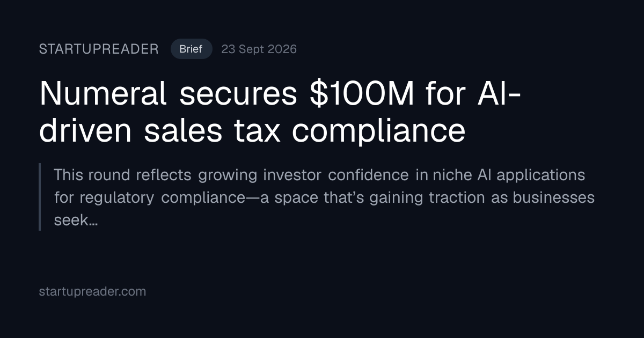Open the startupreader.com footer link
644x338 pixels.
92,292
